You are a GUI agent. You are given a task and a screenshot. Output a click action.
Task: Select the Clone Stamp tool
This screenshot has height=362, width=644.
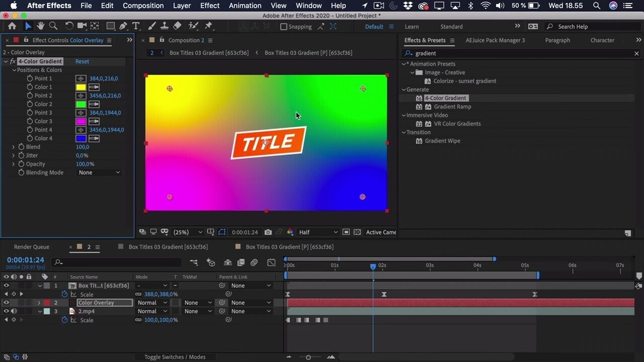(x=164, y=26)
